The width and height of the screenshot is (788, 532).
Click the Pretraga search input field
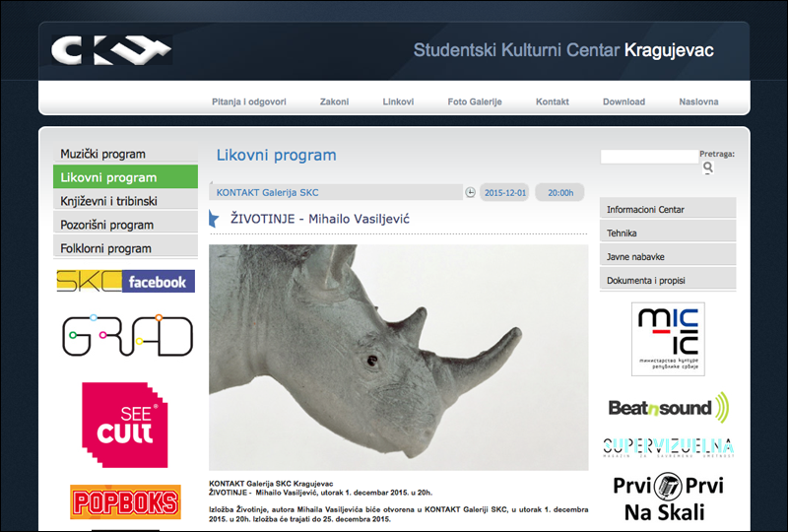point(649,157)
